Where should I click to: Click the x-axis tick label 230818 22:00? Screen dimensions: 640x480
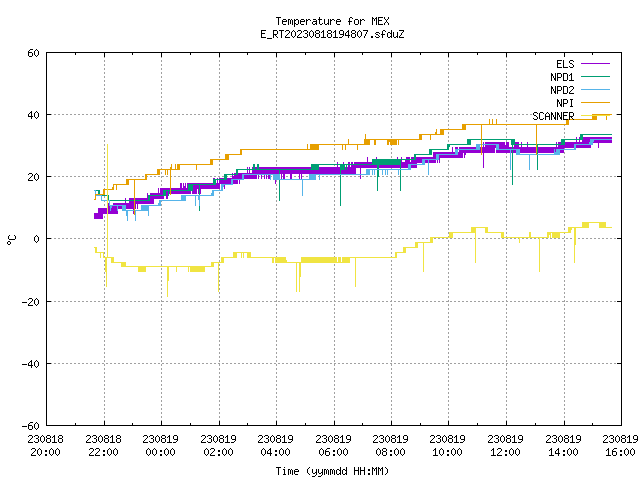point(103,446)
